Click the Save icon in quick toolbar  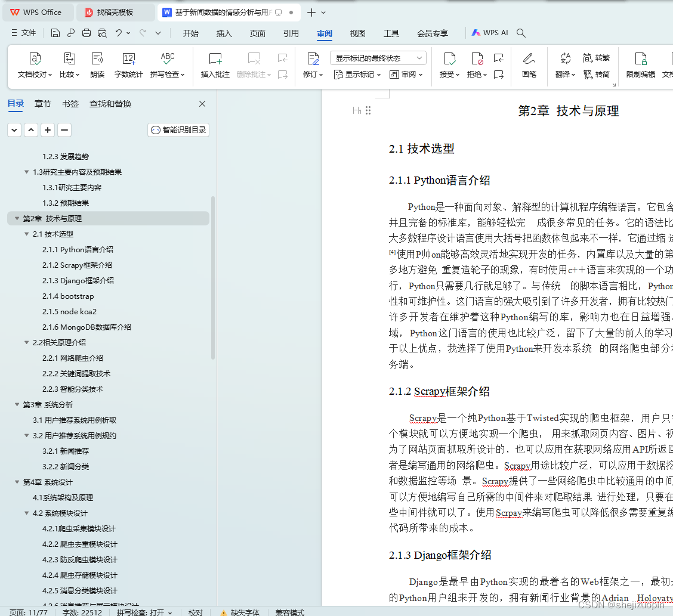[x=55, y=33]
